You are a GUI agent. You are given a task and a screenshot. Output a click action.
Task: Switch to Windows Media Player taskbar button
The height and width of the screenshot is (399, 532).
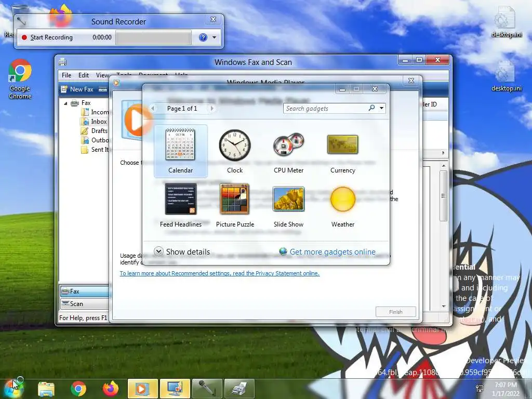coord(142,389)
